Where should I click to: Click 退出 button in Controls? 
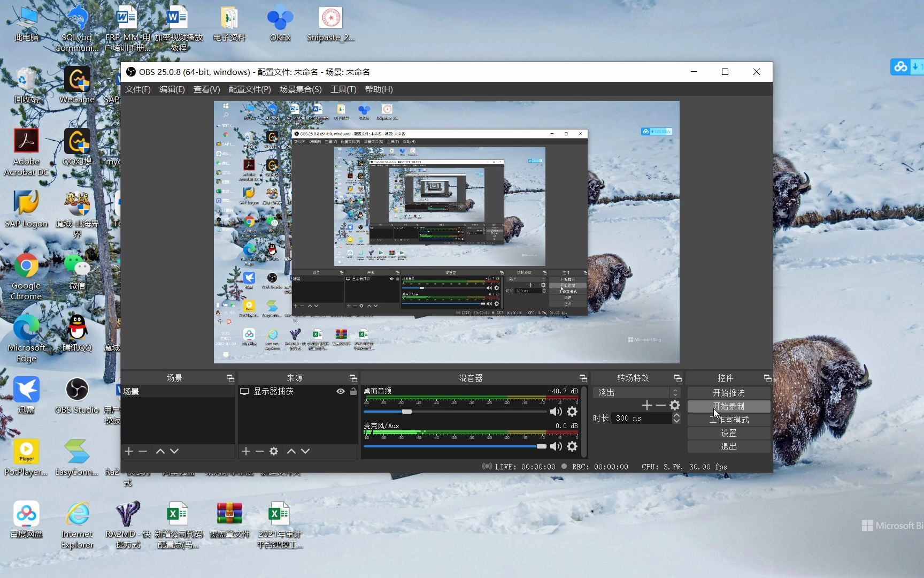[729, 446]
